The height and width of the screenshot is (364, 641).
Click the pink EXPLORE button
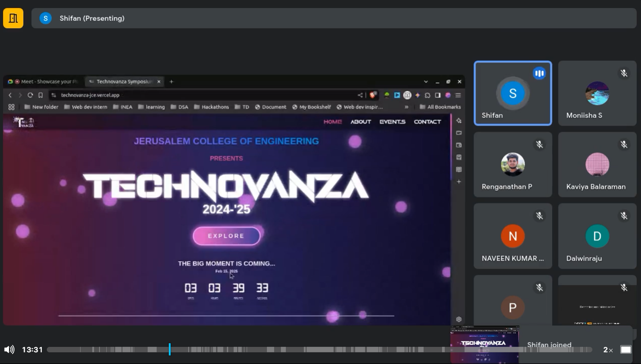coord(226,236)
